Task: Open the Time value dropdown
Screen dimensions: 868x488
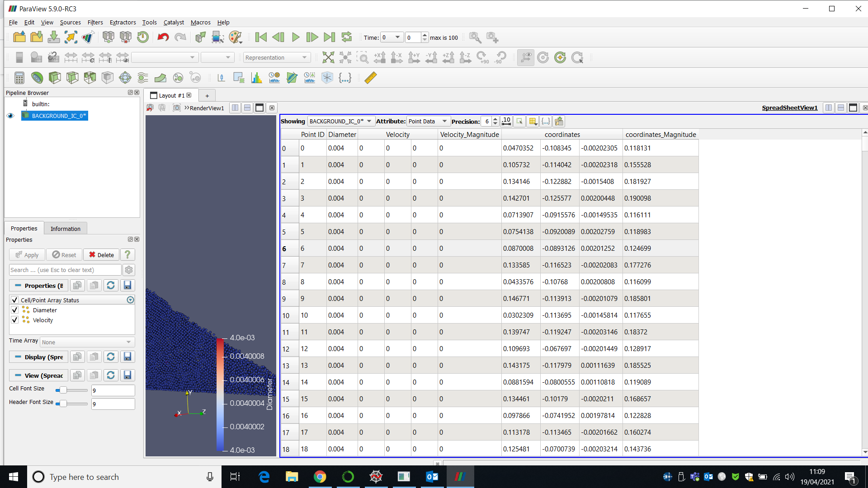Action: click(x=392, y=38)
